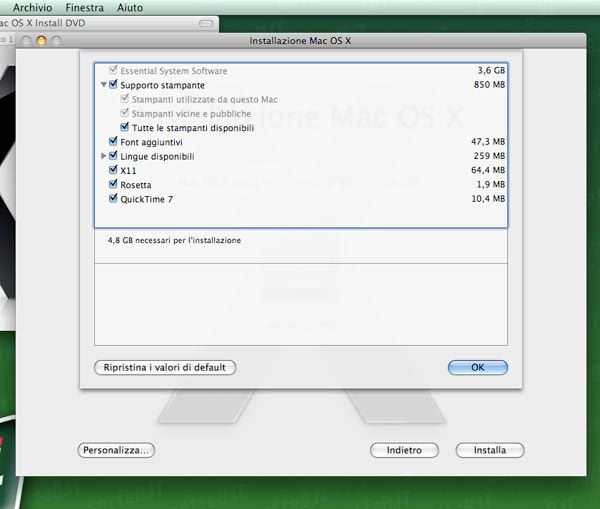Viewport: 600px width, 509px height.
Task: Click the Essential System Software label
Action: tap(174, 71)
